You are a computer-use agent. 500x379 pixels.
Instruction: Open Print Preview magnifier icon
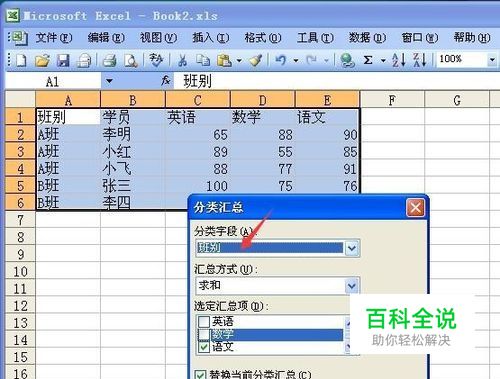tap(130, 61)
